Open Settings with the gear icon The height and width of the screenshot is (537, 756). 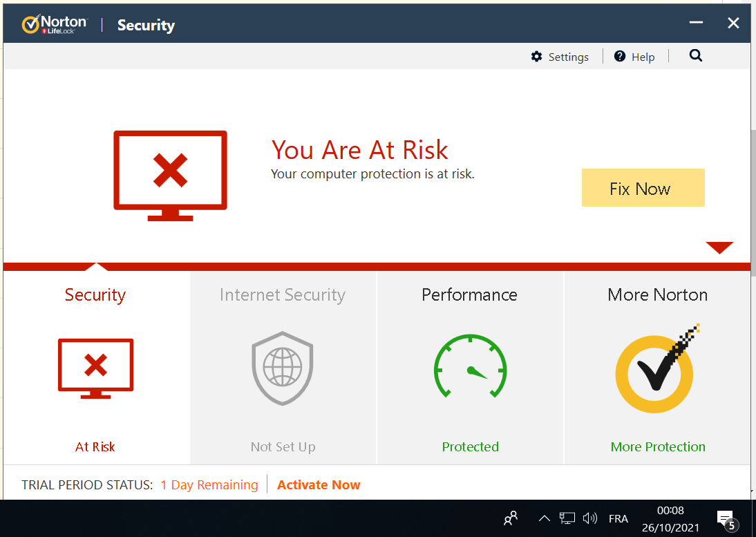[537, 57]
